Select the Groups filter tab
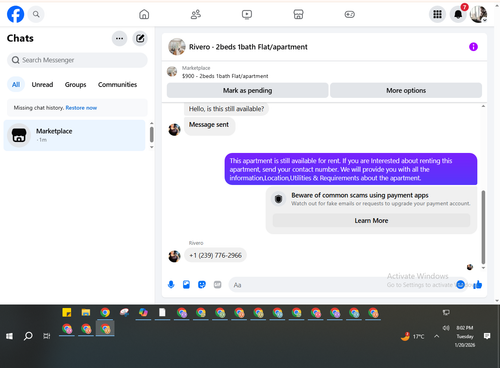Image resolution: width=500 pixels, height=368 pixels. pyautogui.click(x=75, y=85)
